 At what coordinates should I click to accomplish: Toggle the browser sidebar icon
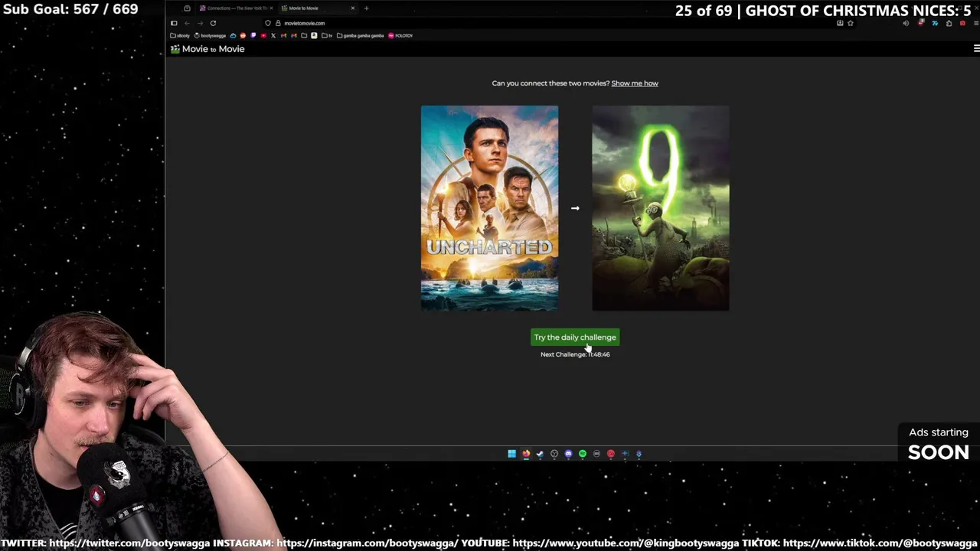pyautogui.click(x=174, y=24)
